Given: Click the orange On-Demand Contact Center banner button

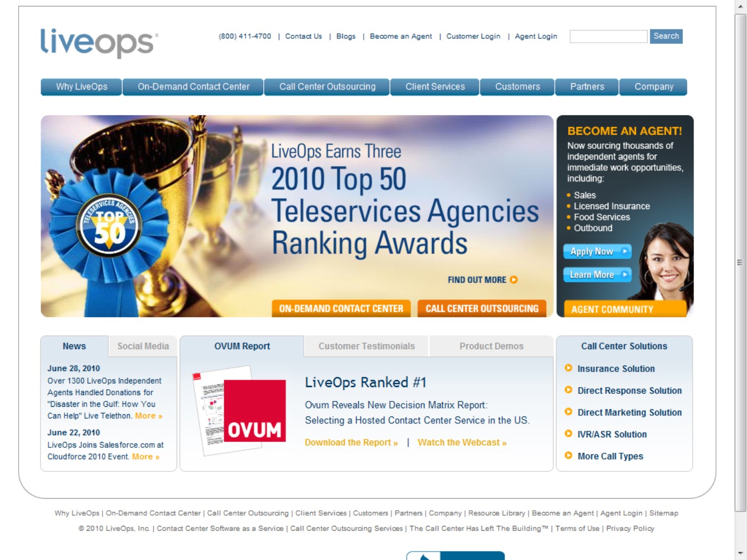Looking at the screenshot, I should click(341, 309).
